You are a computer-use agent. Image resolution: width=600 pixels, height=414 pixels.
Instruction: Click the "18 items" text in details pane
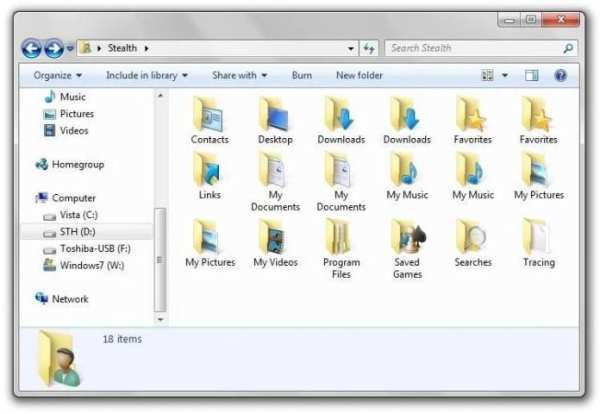(x=122, y=339)
